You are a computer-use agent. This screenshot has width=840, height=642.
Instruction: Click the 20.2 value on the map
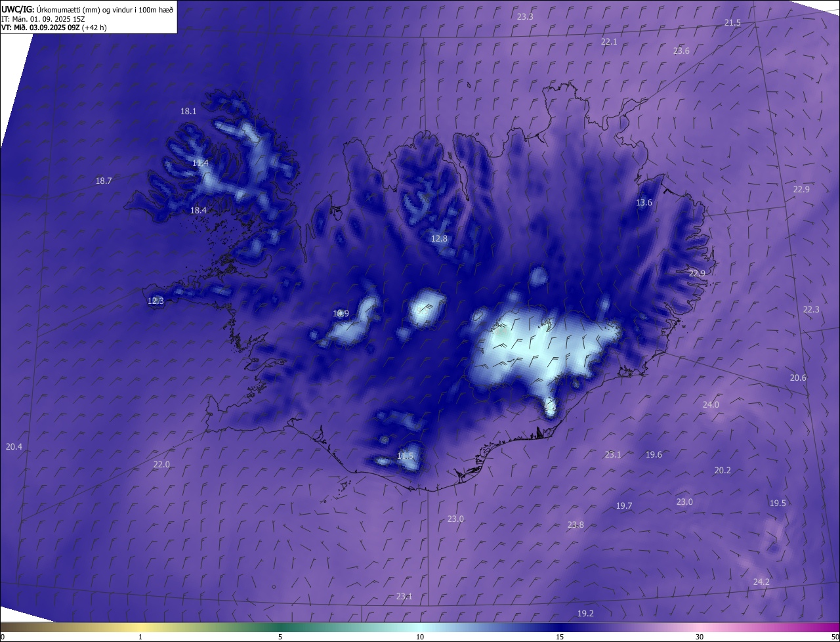[x=723, y=470]
